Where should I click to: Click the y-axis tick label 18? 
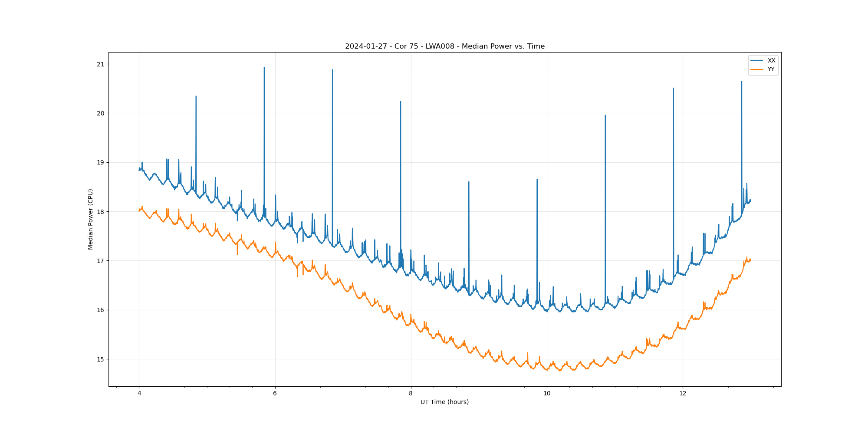101,212
